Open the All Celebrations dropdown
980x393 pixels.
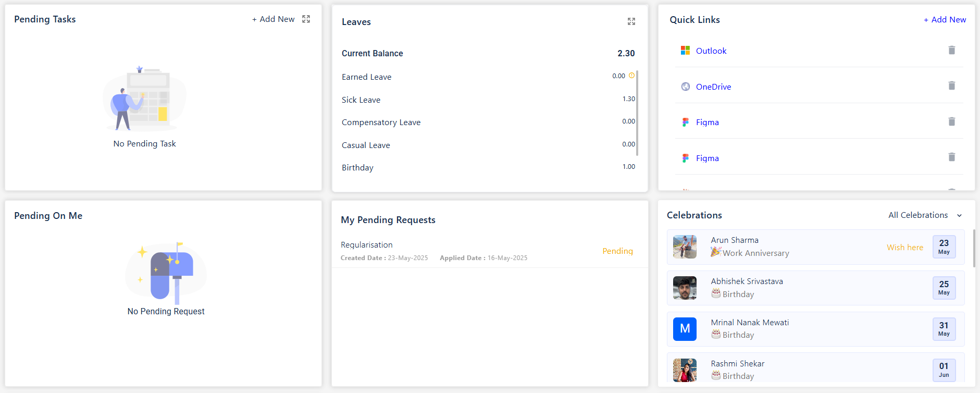coord(918,215)
